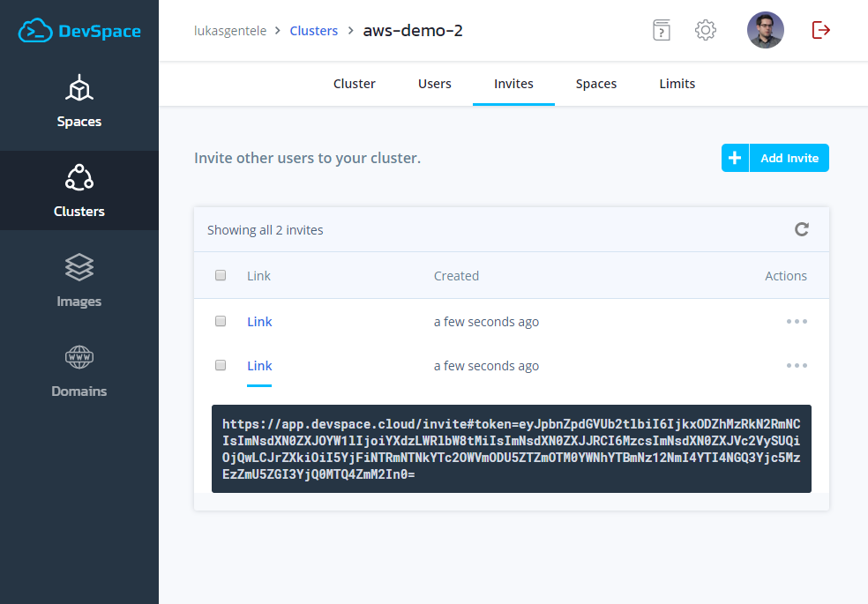Click 'Invite other users to your cluster.' text
Viewport: 868px width, 604px height.
click(x=307, y=158)
